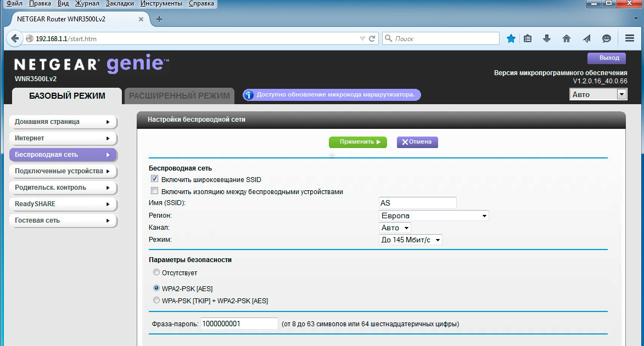Disable the SSID broadcast checkbox
Image resolution: width=644 pixels, height=346 pixels.
coord(154,179)
